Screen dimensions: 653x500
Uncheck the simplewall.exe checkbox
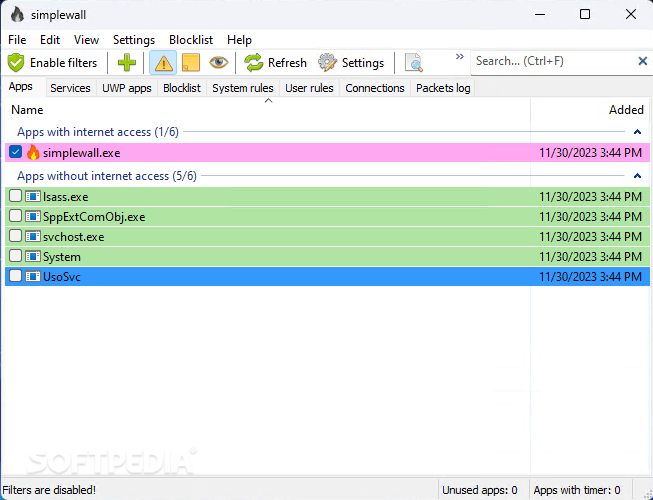[16, 152]
